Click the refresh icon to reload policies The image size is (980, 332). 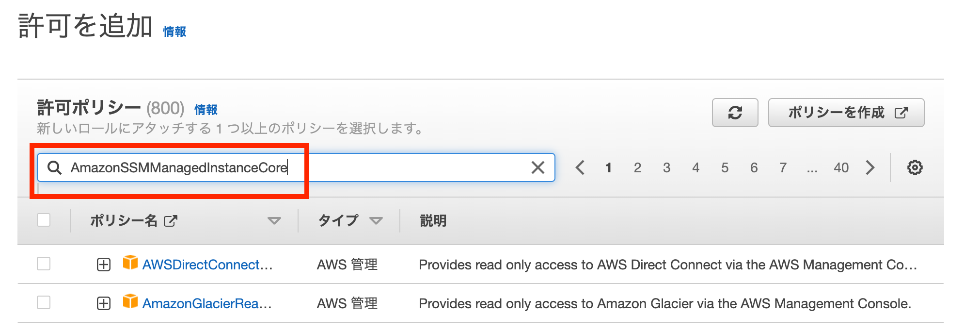tap(735, 113)
